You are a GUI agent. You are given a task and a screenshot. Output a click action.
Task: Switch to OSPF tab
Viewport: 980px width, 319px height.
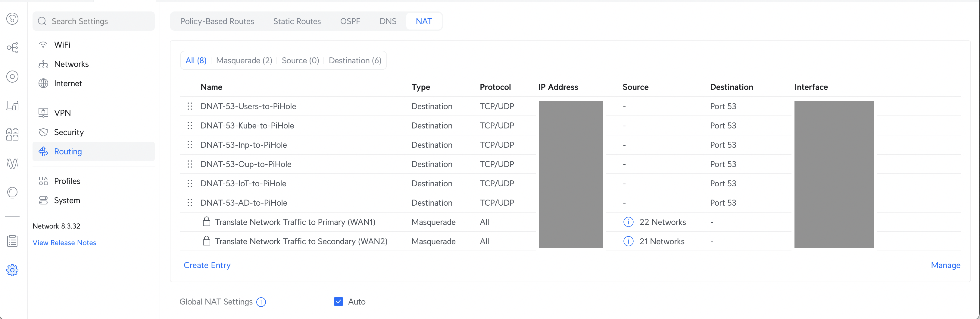point(350,21)
